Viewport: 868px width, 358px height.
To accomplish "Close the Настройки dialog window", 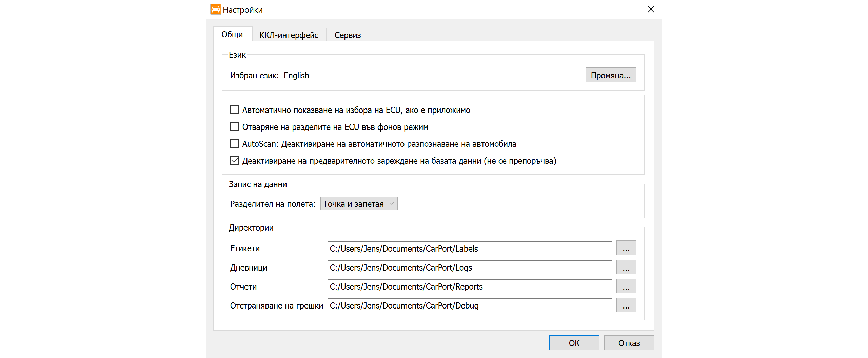I will tap(651, 9).
